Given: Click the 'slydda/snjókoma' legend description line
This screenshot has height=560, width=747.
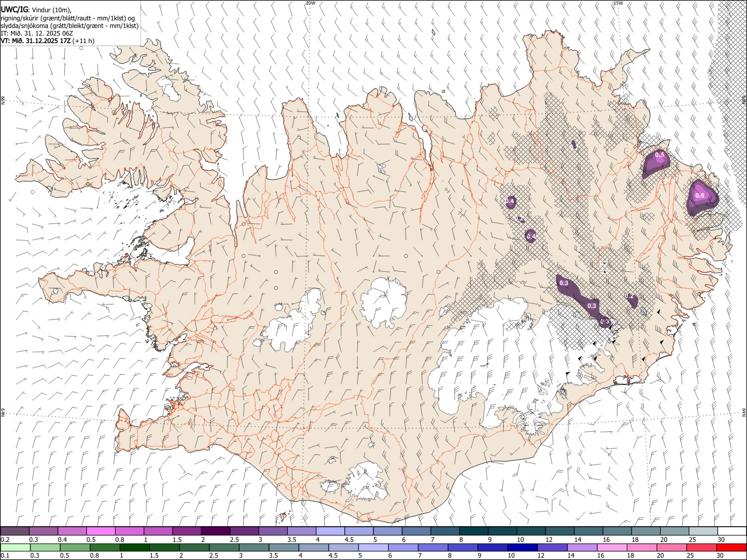Looking at the screenshot, I should coord(69,26).
